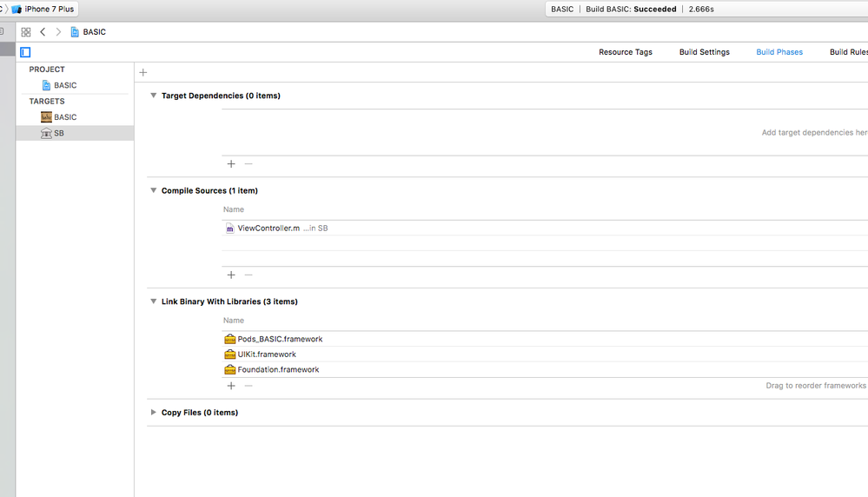Collapse the Target Dependencies section
The width and height of the screenshot is (868, 497).
coord(154,96)
